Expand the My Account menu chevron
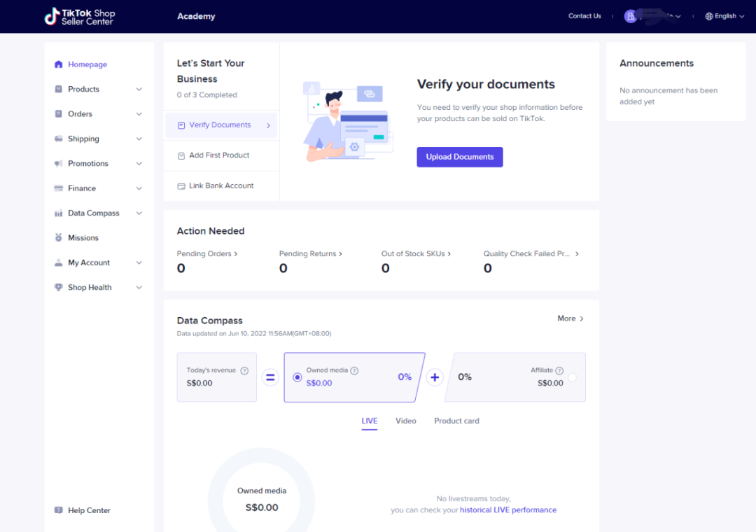Image resolution: width=756 pixels, height=532 pixels. pyautogui.click(x=139, y=263)
